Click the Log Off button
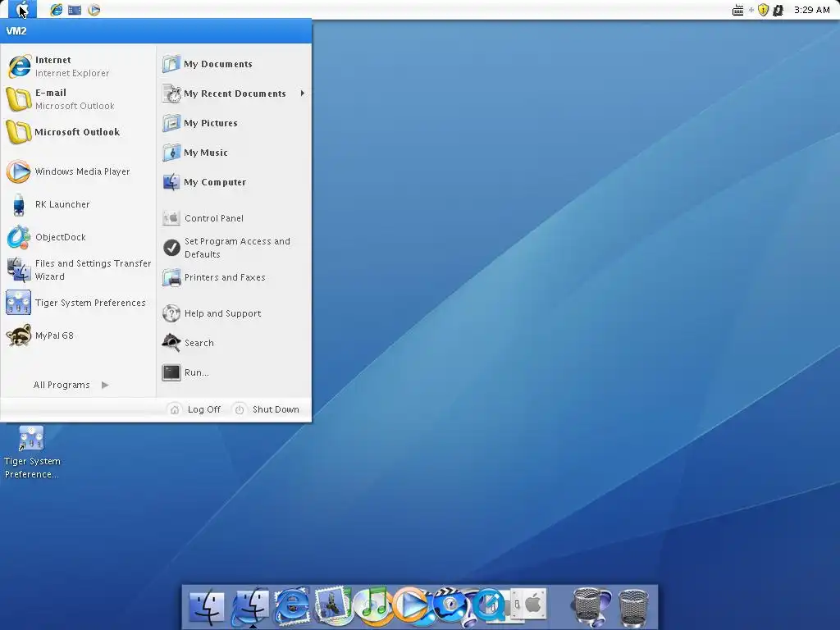The height and width of the screenshot is (630, 840). point(195,409)
